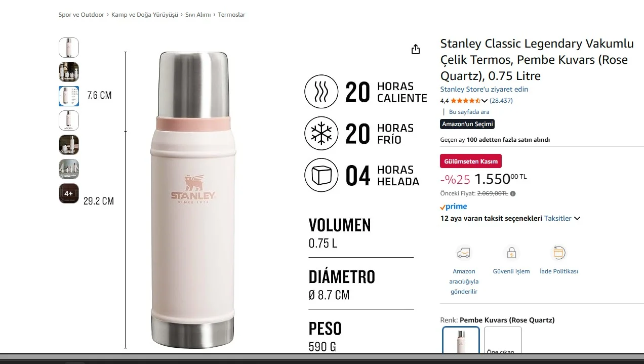Select the first product thumbnail
644x364 pixels.
point(69,48)
